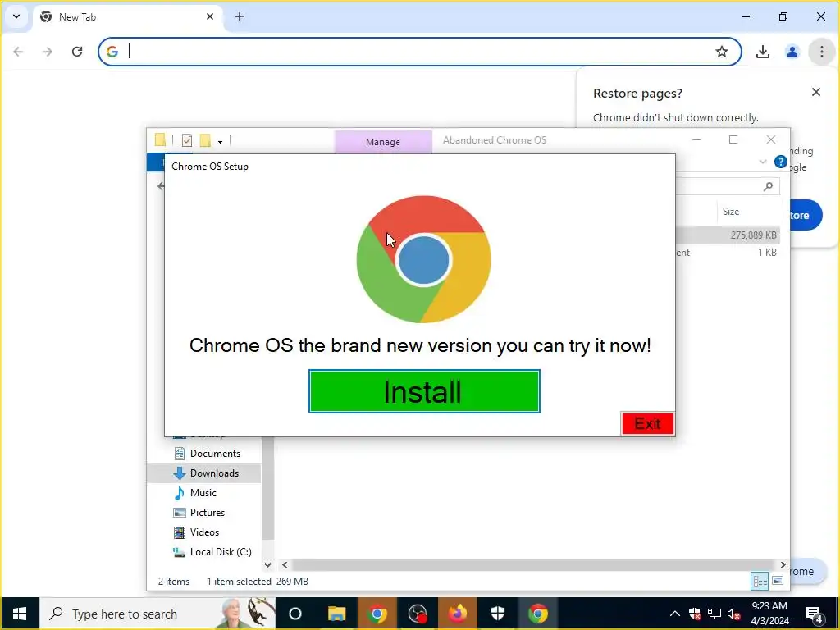Open Pictures in the navigation pane
This screenshot has width=840, height=630.
click(199, 513)
